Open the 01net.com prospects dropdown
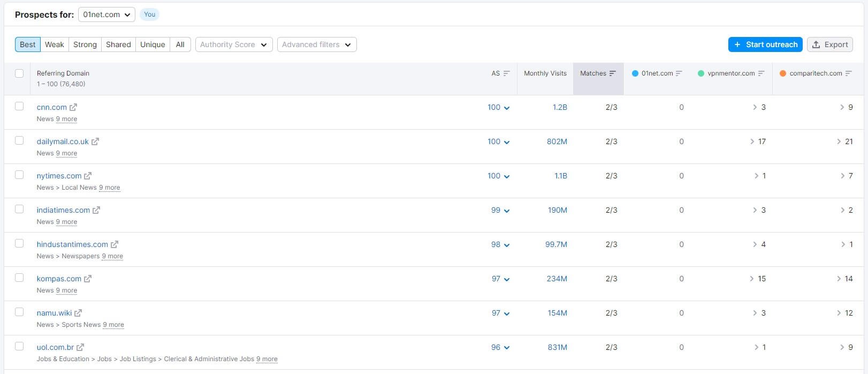868x374 pixels. click(x=106, y=14)
